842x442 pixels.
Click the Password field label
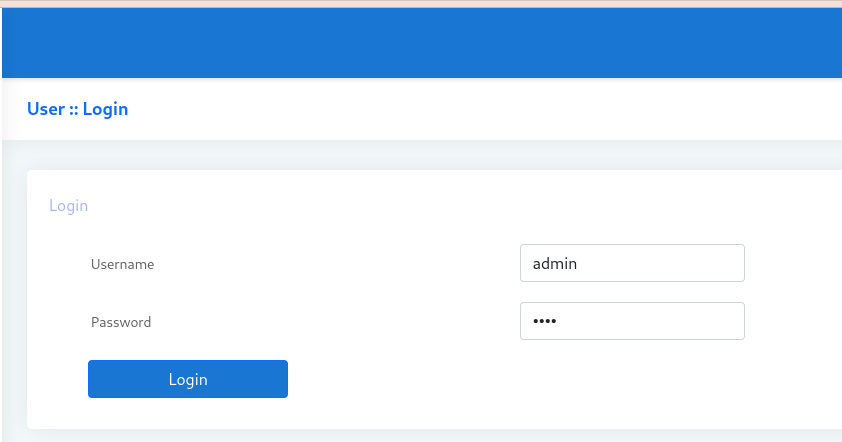point(121,323)
